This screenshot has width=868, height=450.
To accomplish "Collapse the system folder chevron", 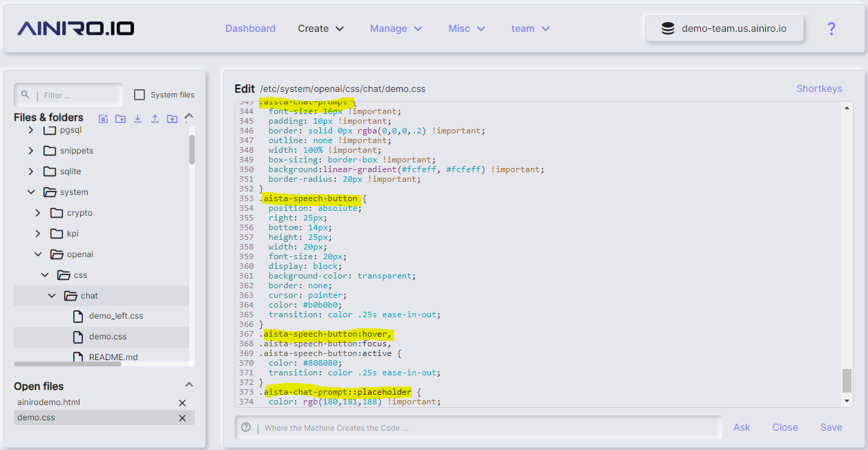I will pos(31,191).
